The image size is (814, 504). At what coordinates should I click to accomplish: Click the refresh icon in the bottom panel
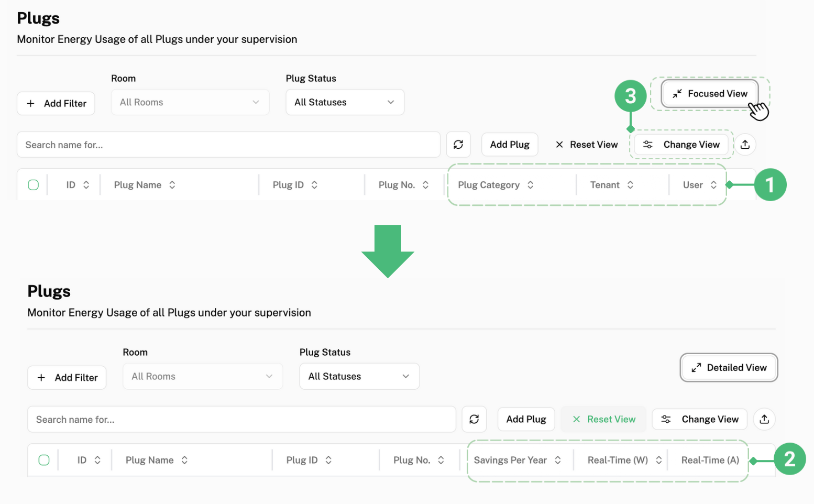(x=474, y=419)
